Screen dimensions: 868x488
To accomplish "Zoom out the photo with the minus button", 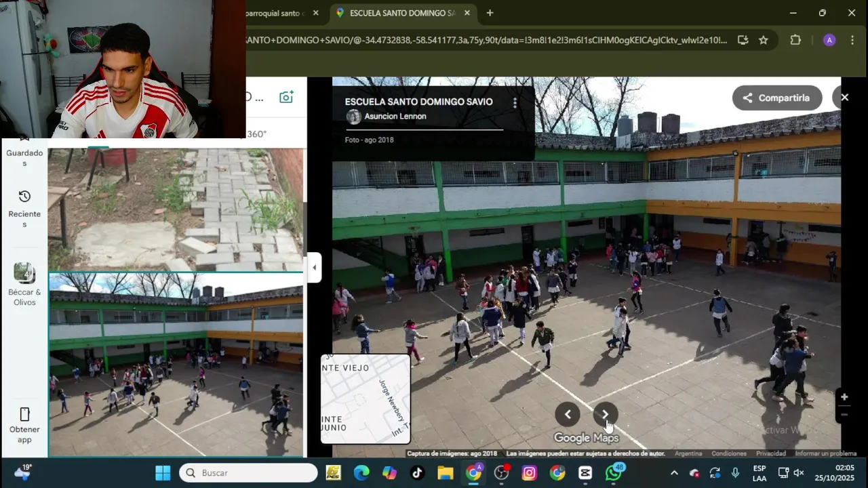I will (x=844, y=414).
